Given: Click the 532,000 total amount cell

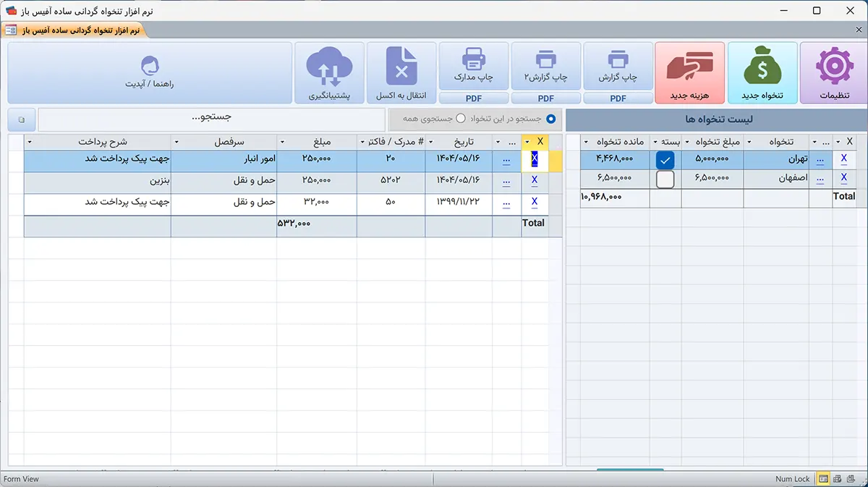Looking at the screenshot, I should [316, 226].
